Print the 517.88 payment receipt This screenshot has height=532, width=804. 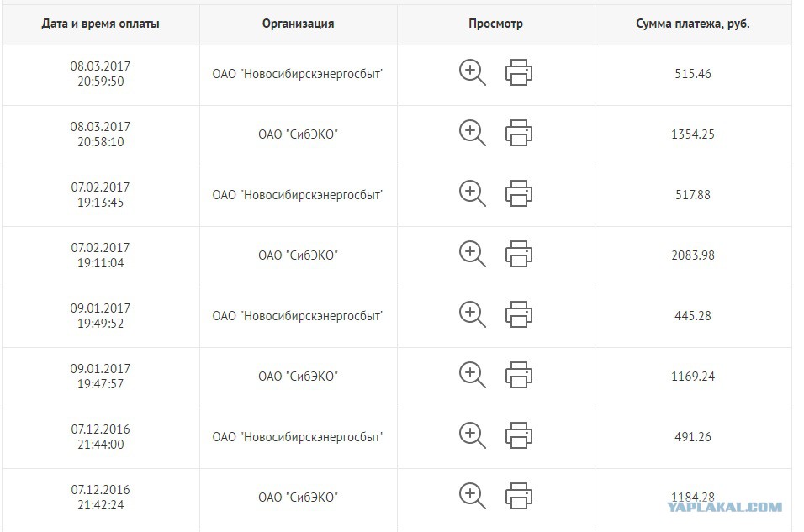pyautogui.click(x=519, y=193)
